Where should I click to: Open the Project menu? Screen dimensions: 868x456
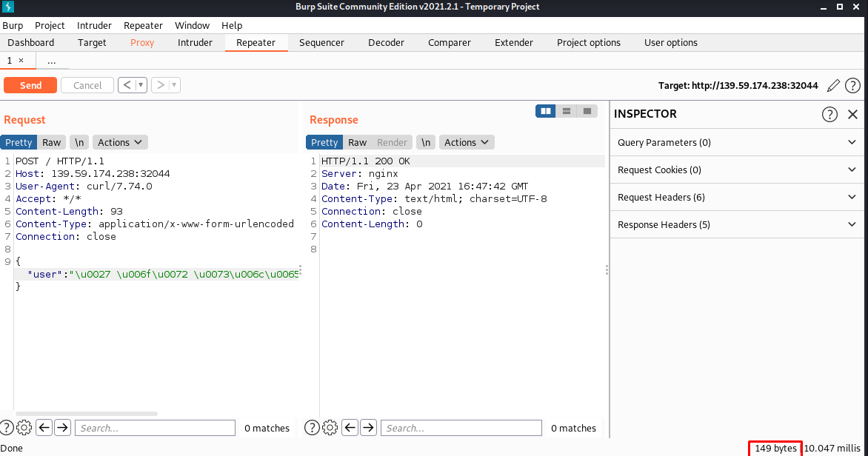tap(50, 25)
